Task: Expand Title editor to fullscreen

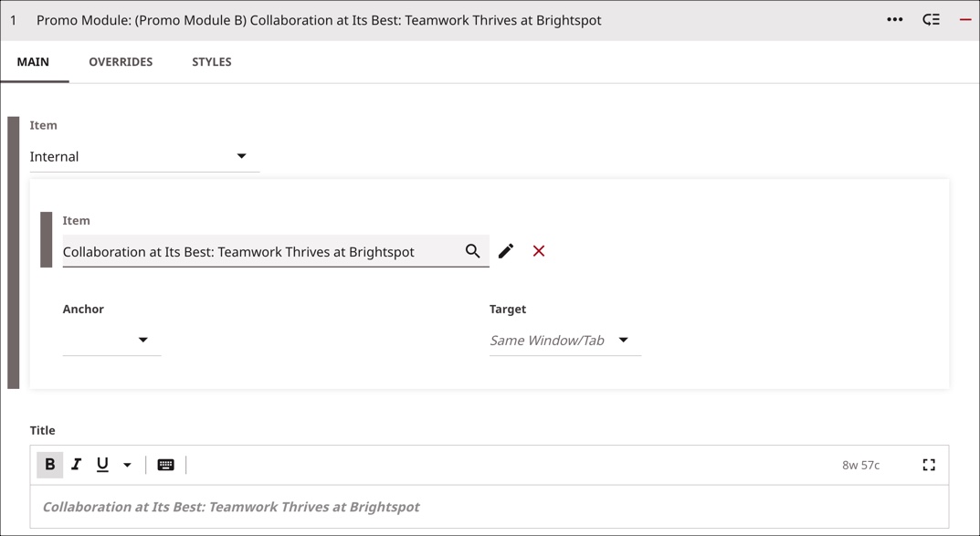Action: pos(929,465)
